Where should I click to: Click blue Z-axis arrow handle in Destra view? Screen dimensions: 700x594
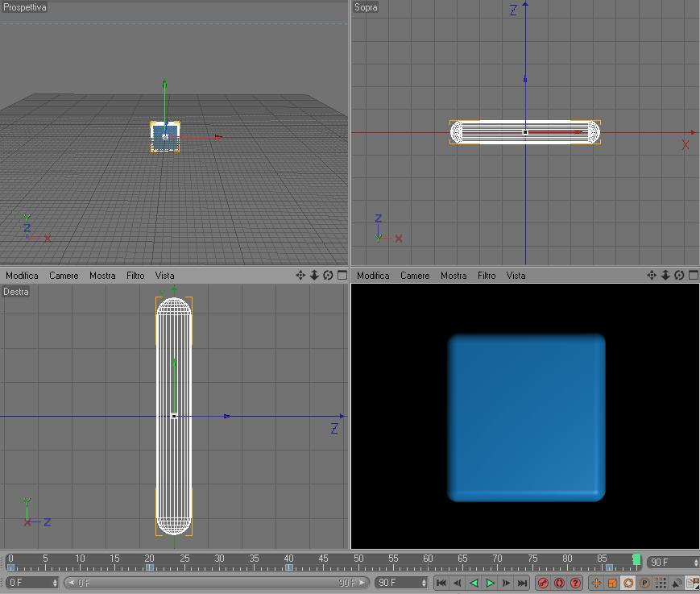[227, 416]
